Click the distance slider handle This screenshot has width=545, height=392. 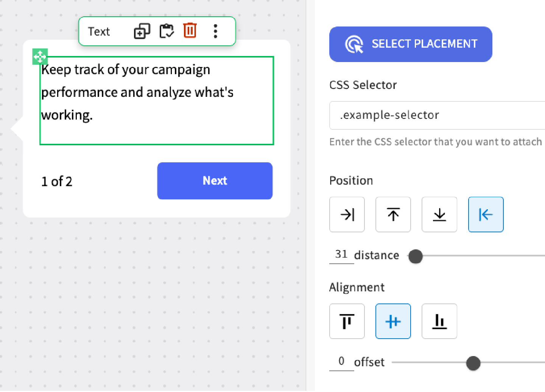[x=416, y=256]
